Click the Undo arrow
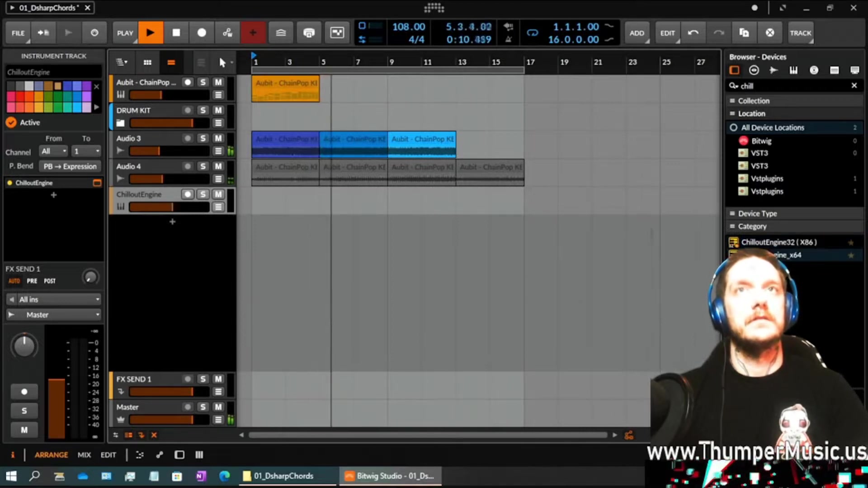Image resolution: width=868 pixels, height=488 pixels. tap(693, 33)
